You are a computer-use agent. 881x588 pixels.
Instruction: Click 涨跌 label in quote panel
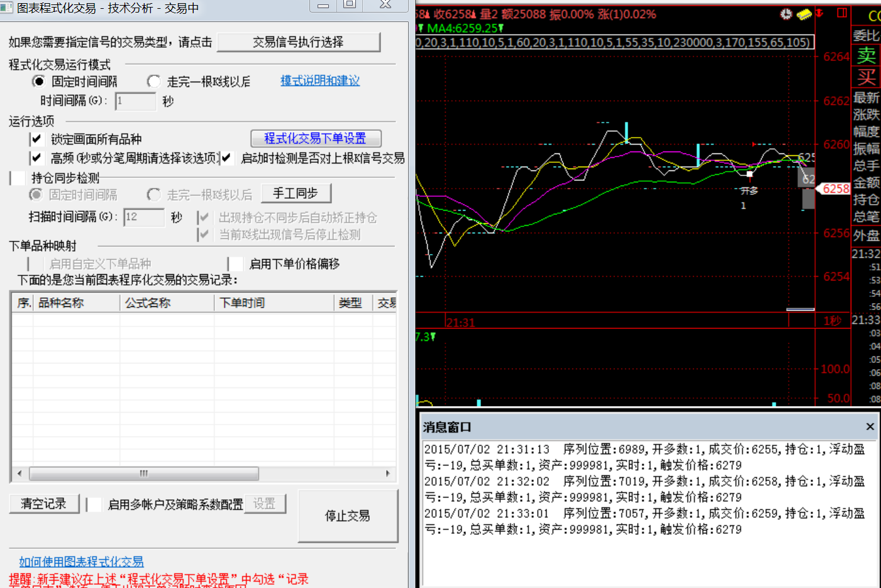(x=867, y=114)
